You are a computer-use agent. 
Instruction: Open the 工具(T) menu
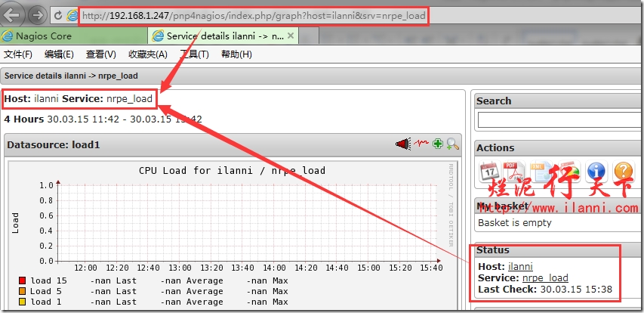[x=194, y=54]
